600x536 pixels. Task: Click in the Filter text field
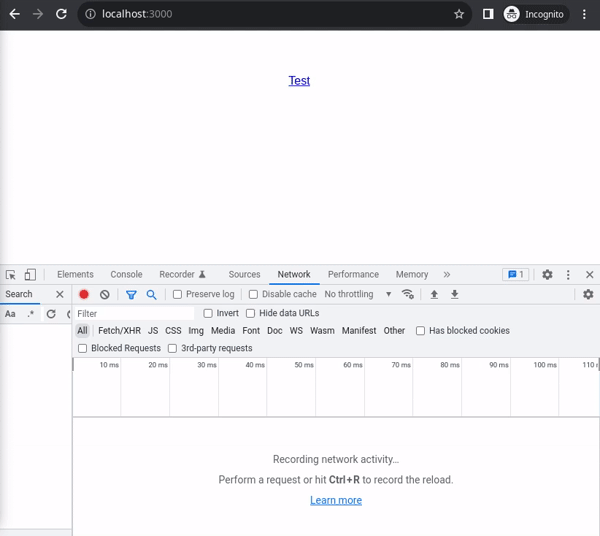pos(134,314)
